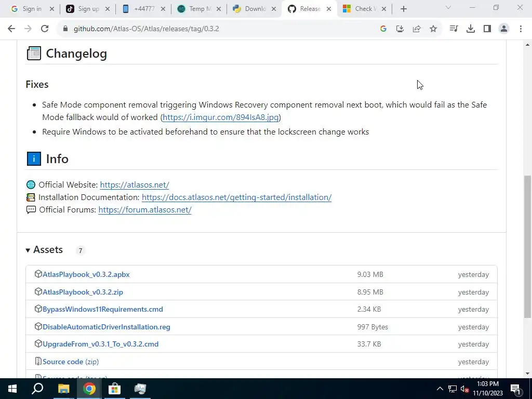Click the address bar URL field
The height and width of the screenshot is (399, 532).
tap(217, 29)
